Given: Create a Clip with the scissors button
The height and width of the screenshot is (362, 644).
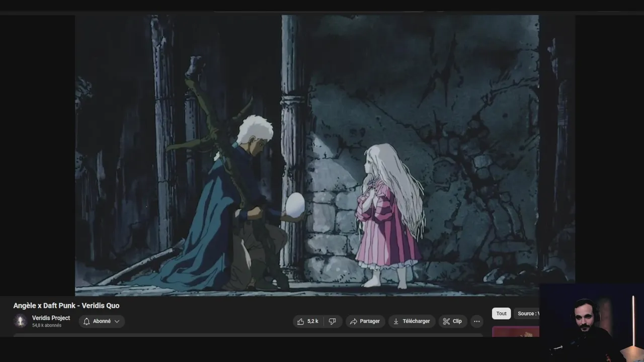Looking at the screenshot, I should tap(452, 321).
